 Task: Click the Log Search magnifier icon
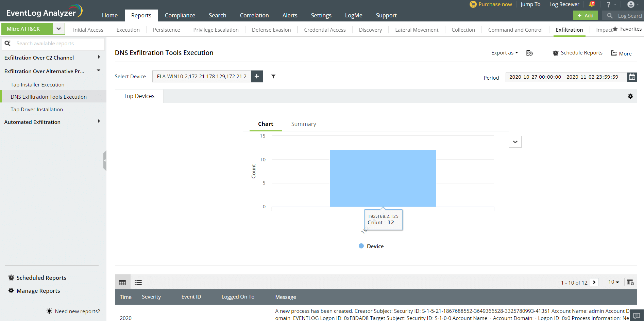pyautogui.click(x=610, y=16)
